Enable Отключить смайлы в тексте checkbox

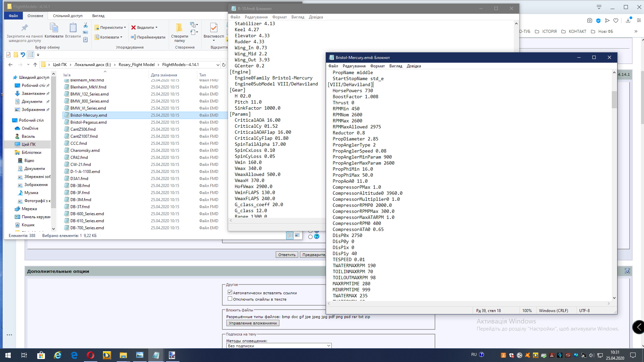point(230,299)
